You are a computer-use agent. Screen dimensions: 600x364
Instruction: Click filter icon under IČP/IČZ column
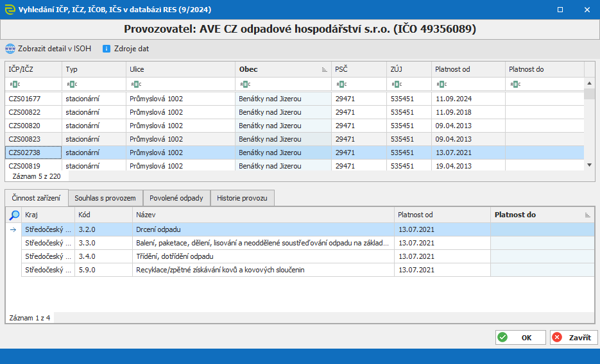pyautogui.click(x=15, y=84)
